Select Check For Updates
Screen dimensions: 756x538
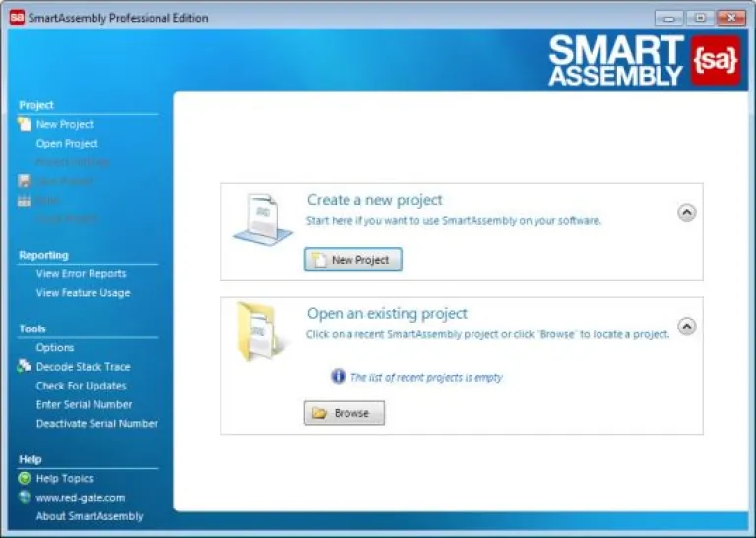(81, 386)
